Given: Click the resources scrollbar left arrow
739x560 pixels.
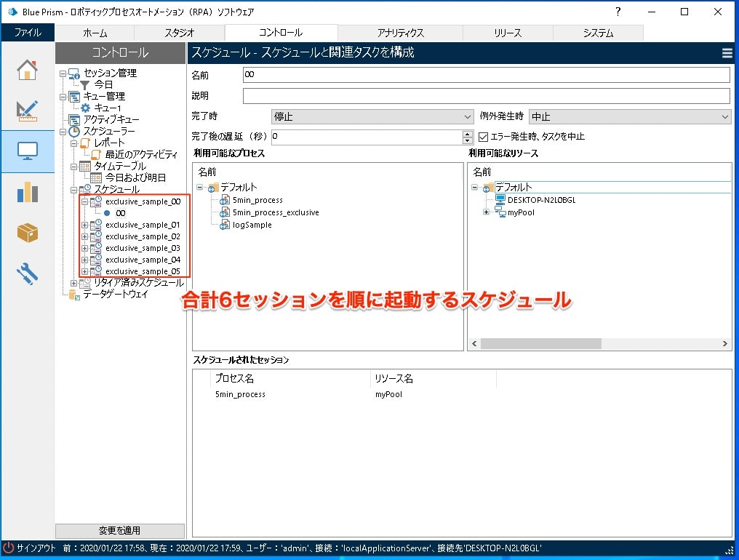Looking at the screenshot, I should pos(474,343).
